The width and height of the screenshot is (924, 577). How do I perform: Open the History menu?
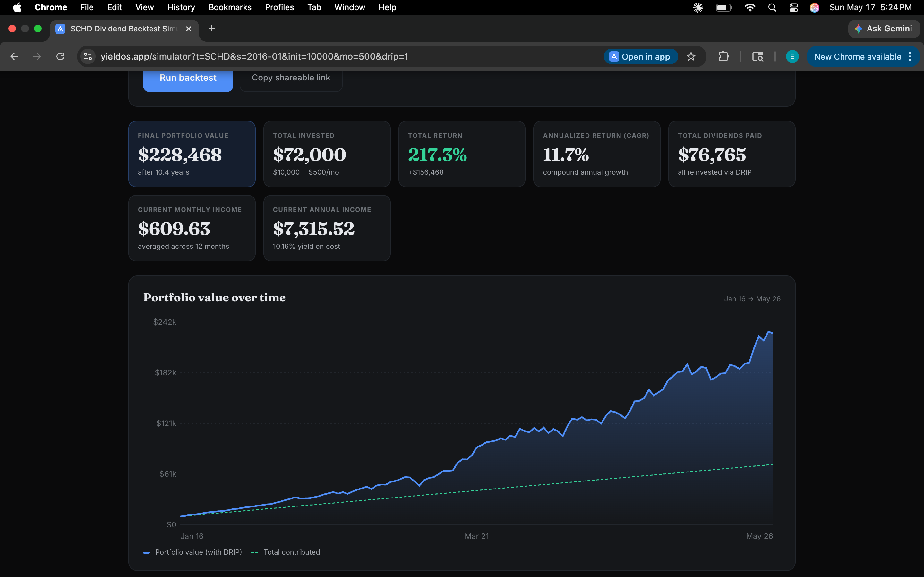pyautogui.click(x=181, y=8)
